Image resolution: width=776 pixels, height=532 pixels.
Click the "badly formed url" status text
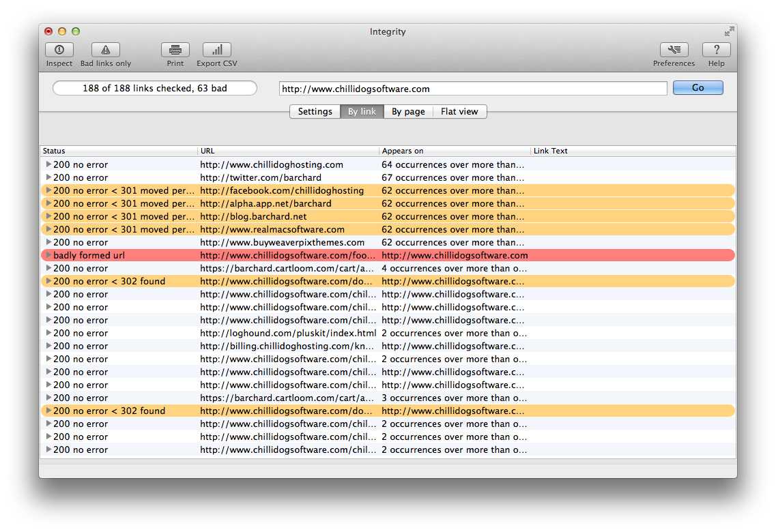[x=89, y=255]
